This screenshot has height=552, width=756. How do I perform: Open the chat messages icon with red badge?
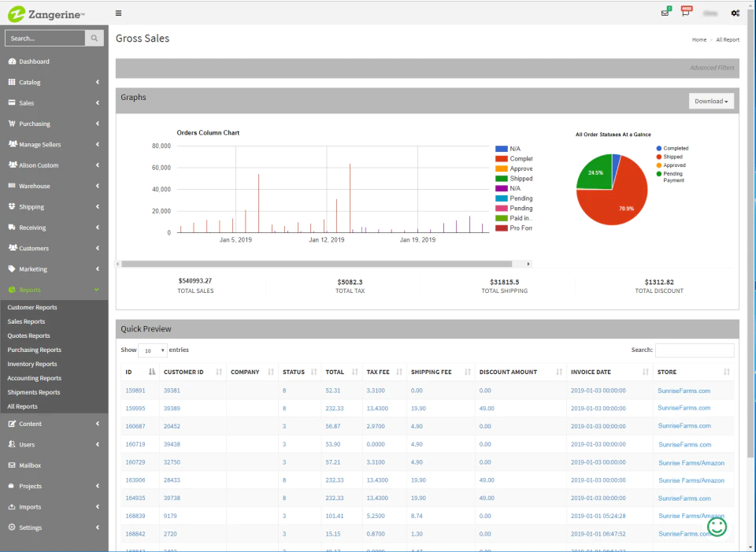tap(686, 12)
